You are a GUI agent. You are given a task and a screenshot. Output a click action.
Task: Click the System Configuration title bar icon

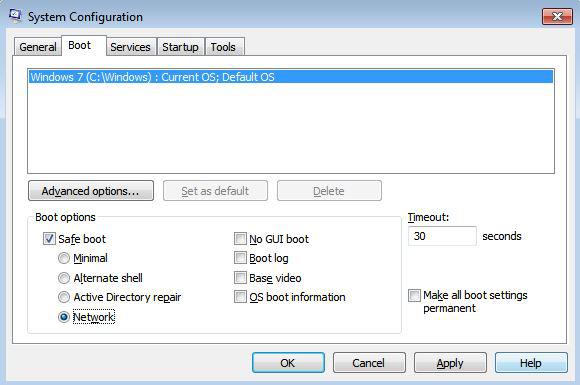[x=15, y=16]
